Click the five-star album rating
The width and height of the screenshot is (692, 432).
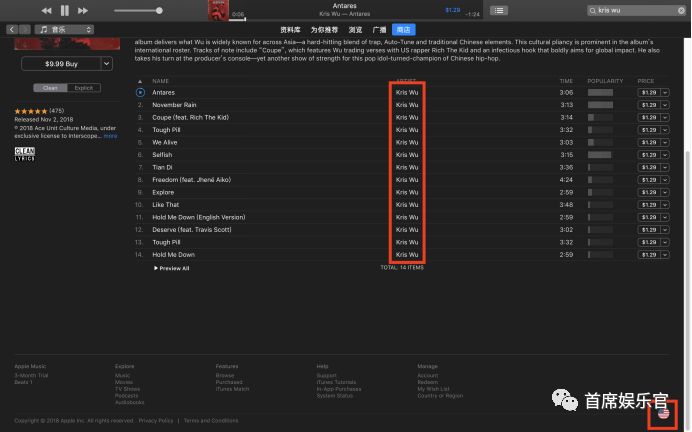(30, 111)
